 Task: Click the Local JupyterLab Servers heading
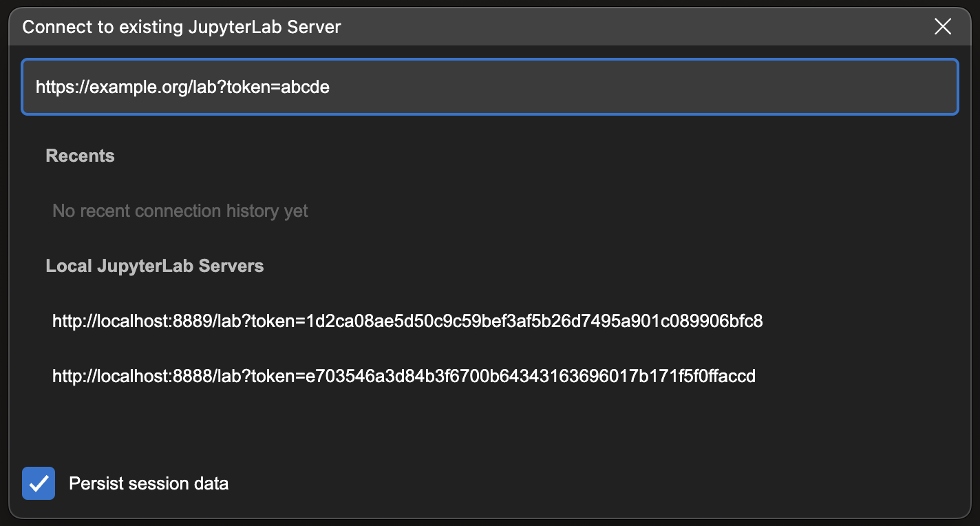coord(155,266)
